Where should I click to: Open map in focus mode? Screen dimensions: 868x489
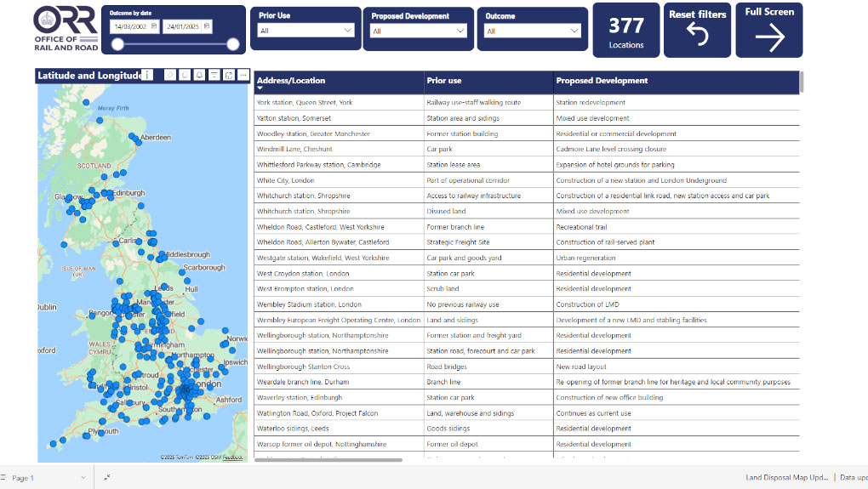pos(228,76)
